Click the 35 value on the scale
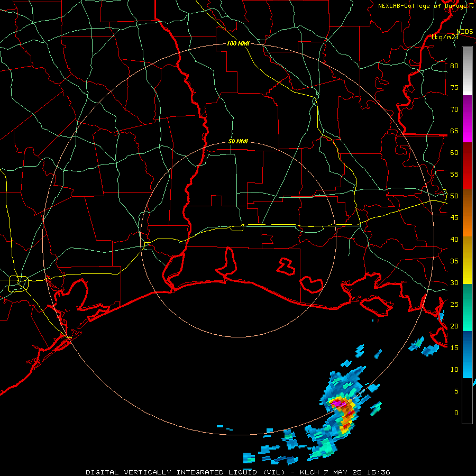This screenshot has width=476, height=476. tap(454, 261)
